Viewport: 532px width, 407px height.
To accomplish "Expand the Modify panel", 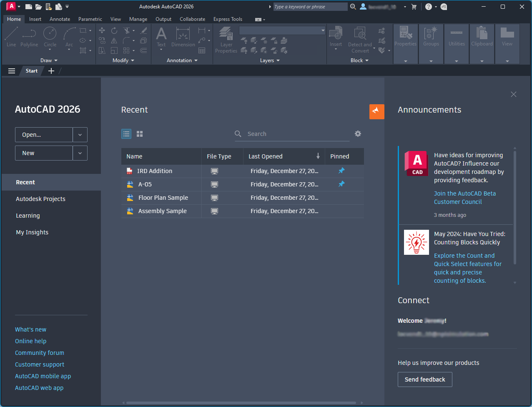I will 123,60.
